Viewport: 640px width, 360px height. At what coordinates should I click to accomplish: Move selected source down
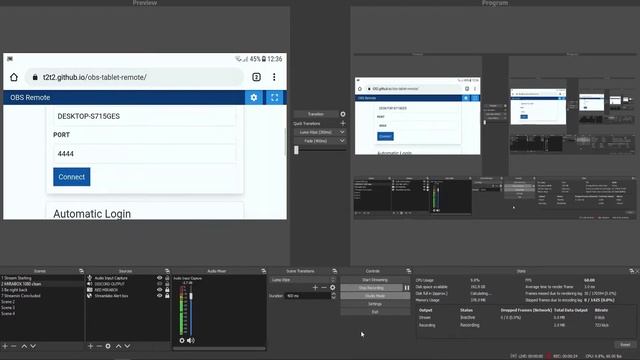pos(127,346)
